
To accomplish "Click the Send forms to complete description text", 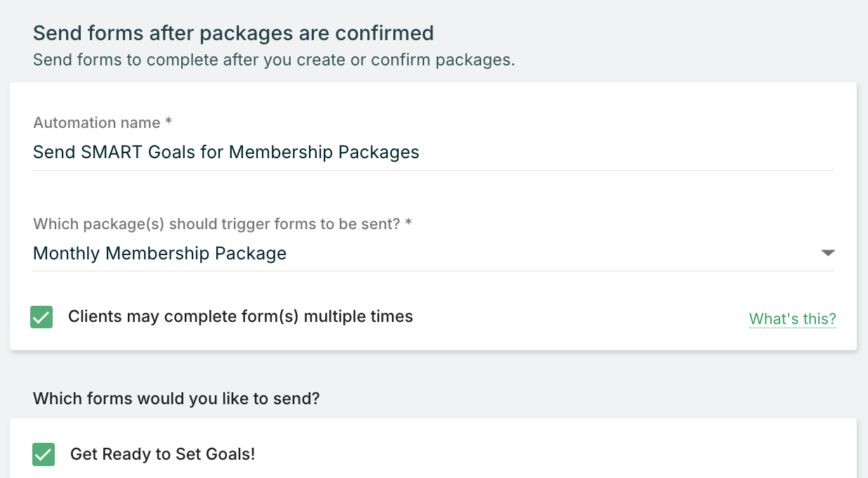I will click(x=274, y=60).
